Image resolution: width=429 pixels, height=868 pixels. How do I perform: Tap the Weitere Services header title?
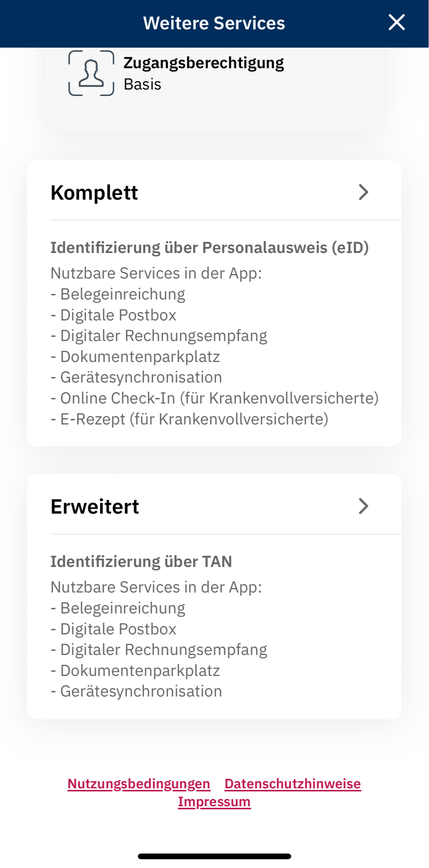point(214,23)
